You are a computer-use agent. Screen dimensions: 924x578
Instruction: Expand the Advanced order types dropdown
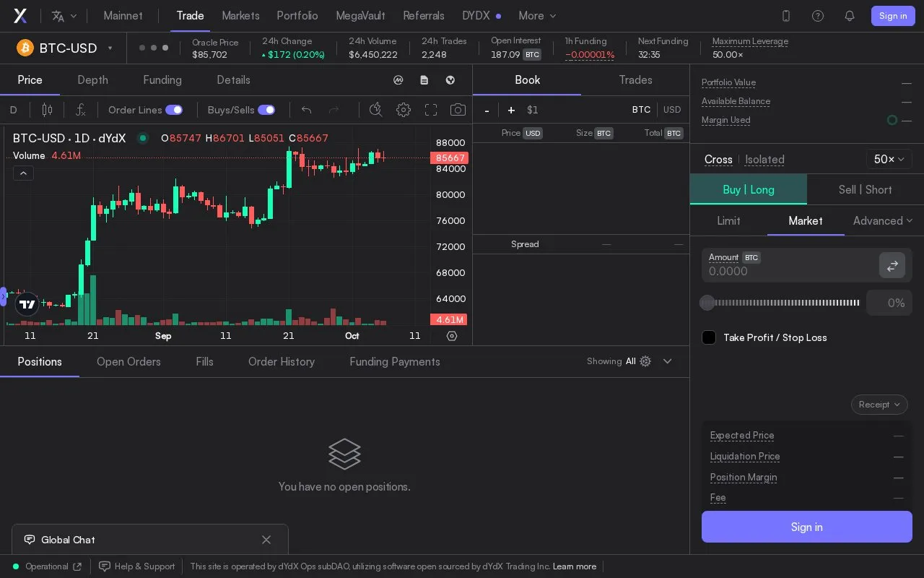[883, 220]
